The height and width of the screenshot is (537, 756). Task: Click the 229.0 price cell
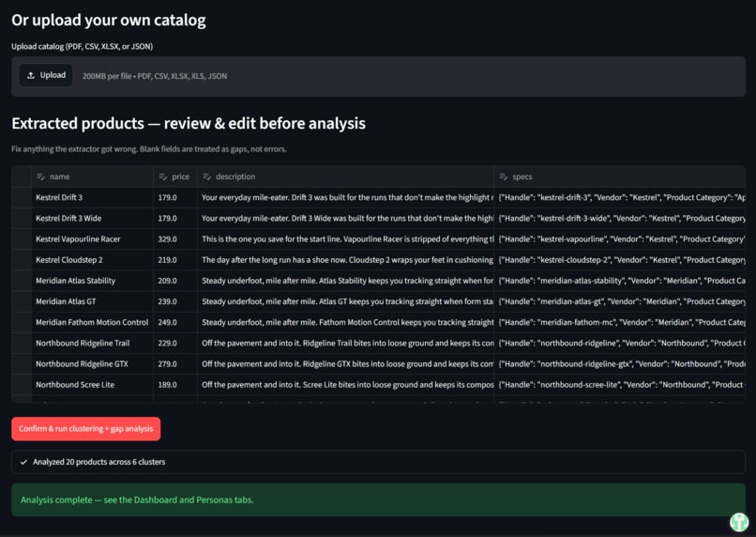click(175, 343)
